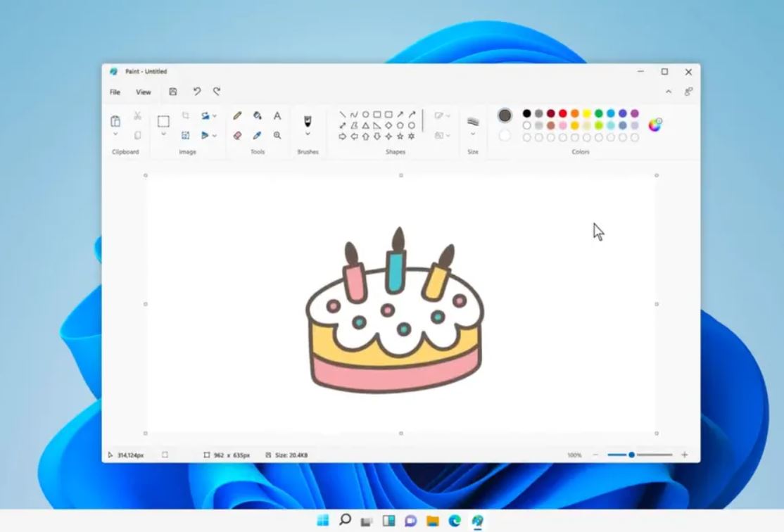Viewport: 784px width, 532px height.
Task: Open the Brushes tool
Action: pyautogui.click(x=308, y=120)
